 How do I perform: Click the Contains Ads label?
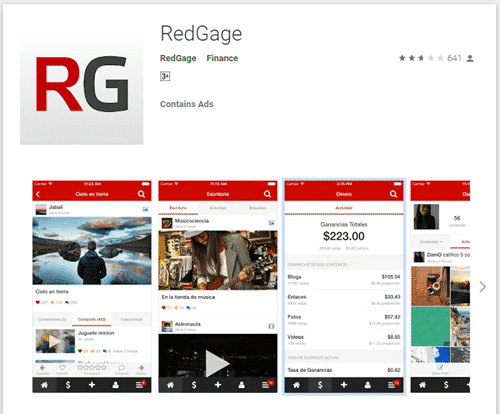[187, 104]
